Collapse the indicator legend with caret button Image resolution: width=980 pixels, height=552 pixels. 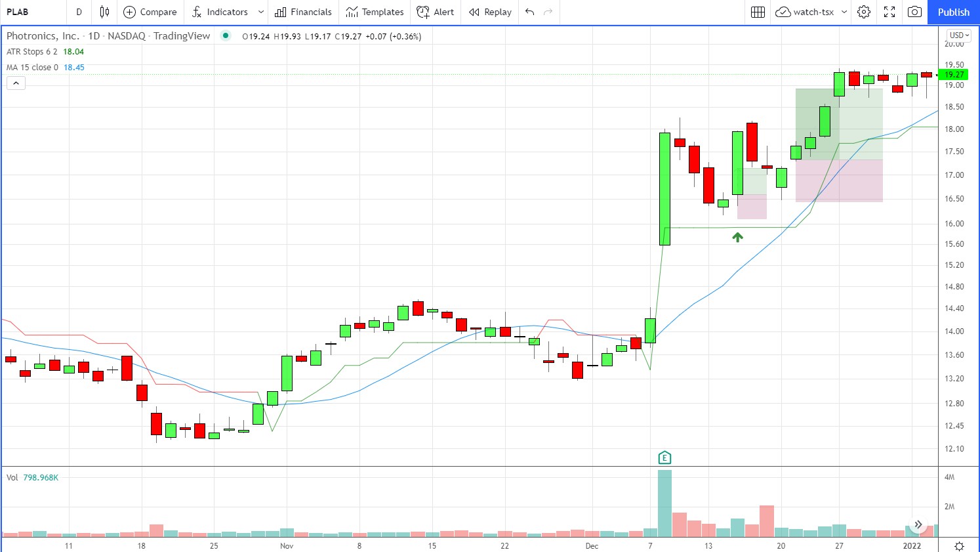(x=16, y=83)
